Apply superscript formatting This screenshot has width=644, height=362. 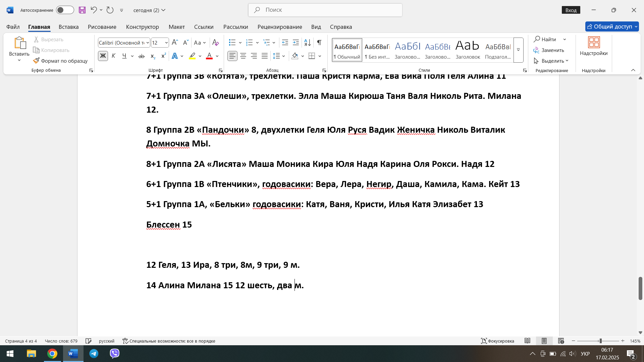pyautogui.click(x=163, y=56)
